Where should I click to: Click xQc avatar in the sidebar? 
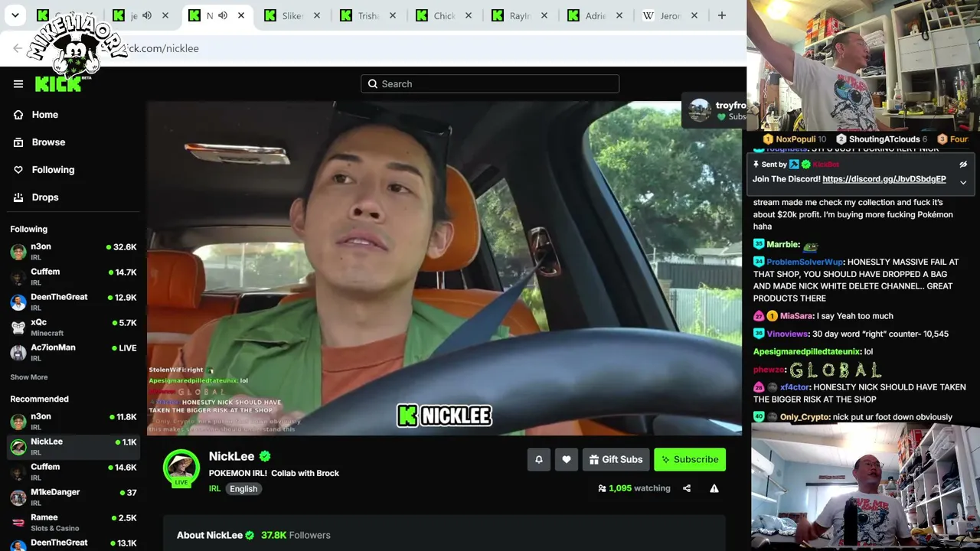pos(18,328)
